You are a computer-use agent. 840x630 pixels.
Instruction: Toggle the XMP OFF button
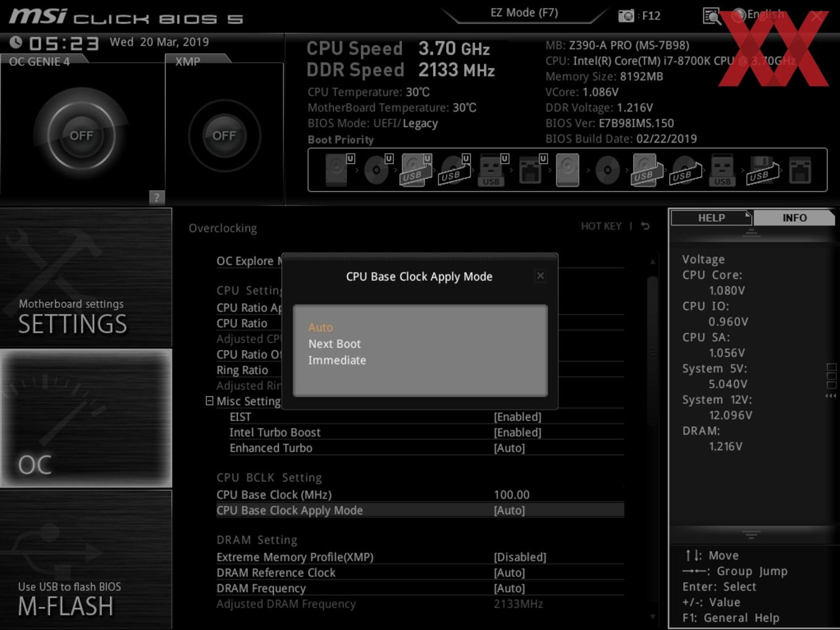(x=224, y=135)
